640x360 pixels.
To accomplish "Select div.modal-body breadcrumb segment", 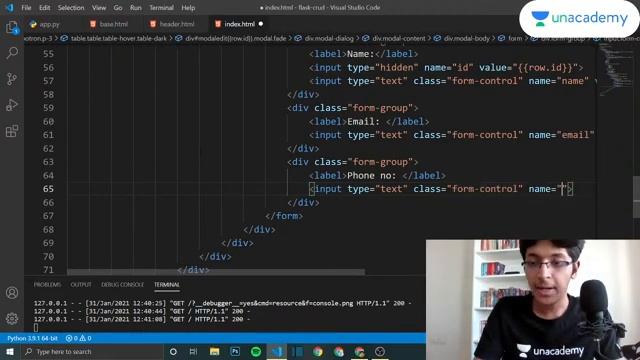I will (467, 38).
